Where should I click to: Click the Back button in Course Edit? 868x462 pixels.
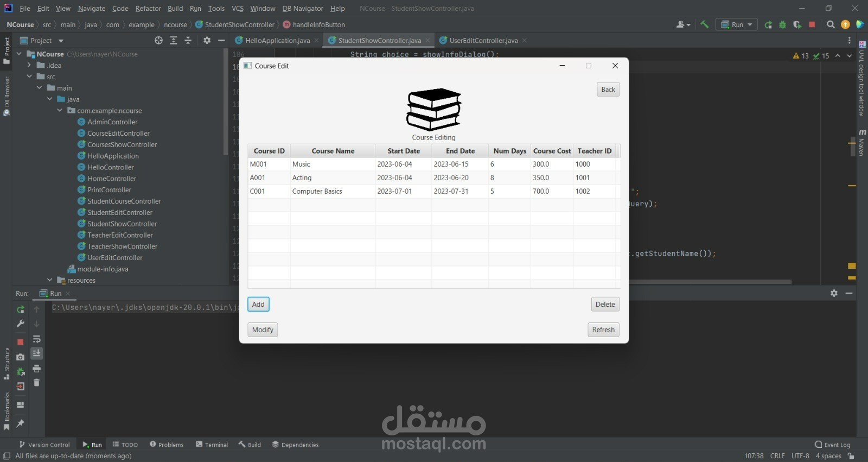point(608,90)
